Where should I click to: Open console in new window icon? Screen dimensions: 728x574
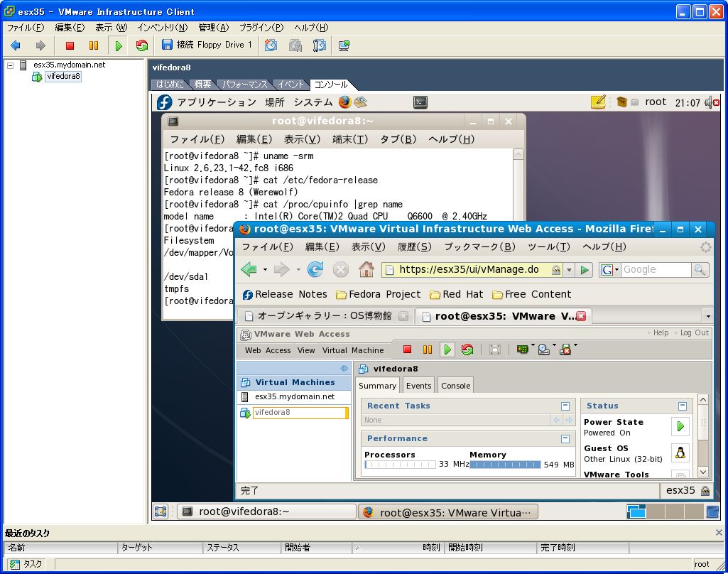tap(344, 45)
